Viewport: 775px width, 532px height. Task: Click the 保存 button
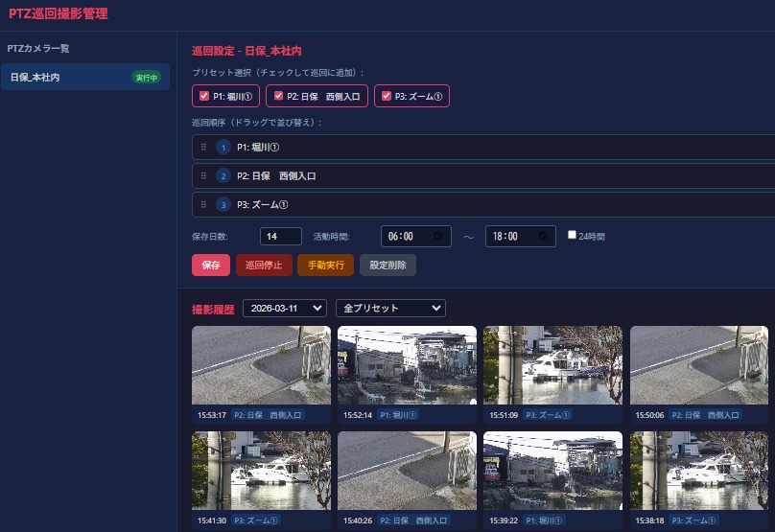[211, 266]
